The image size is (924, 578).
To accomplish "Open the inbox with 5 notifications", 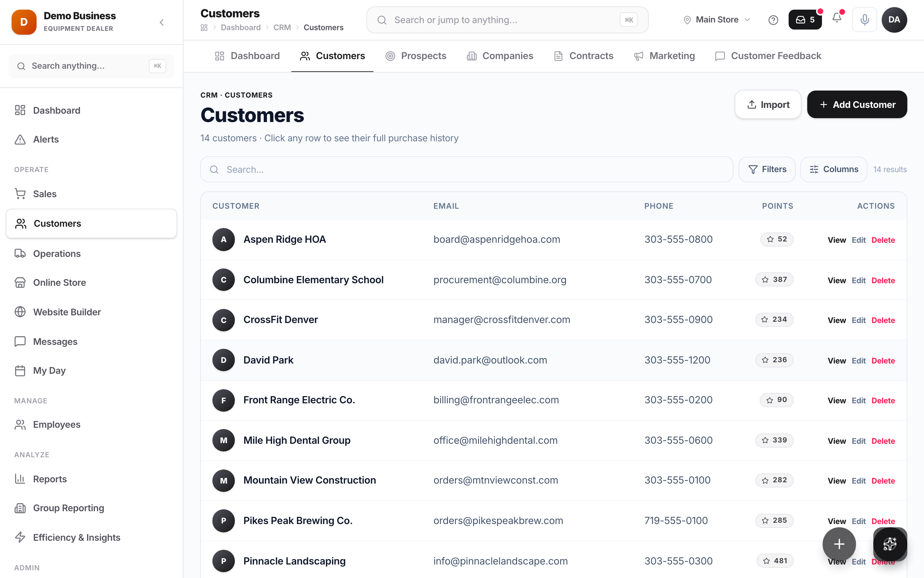I will [805, 20].
